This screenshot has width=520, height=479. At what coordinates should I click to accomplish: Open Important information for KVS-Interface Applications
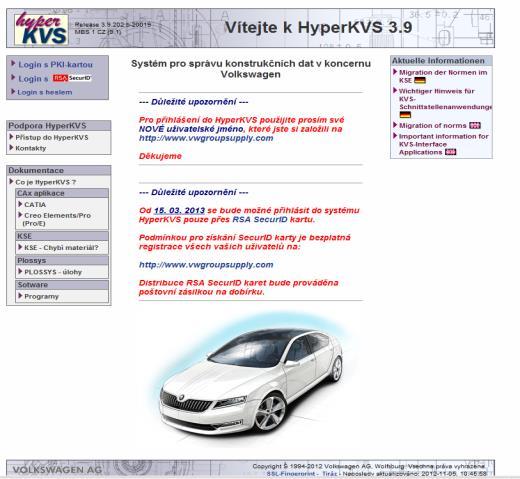443,144
